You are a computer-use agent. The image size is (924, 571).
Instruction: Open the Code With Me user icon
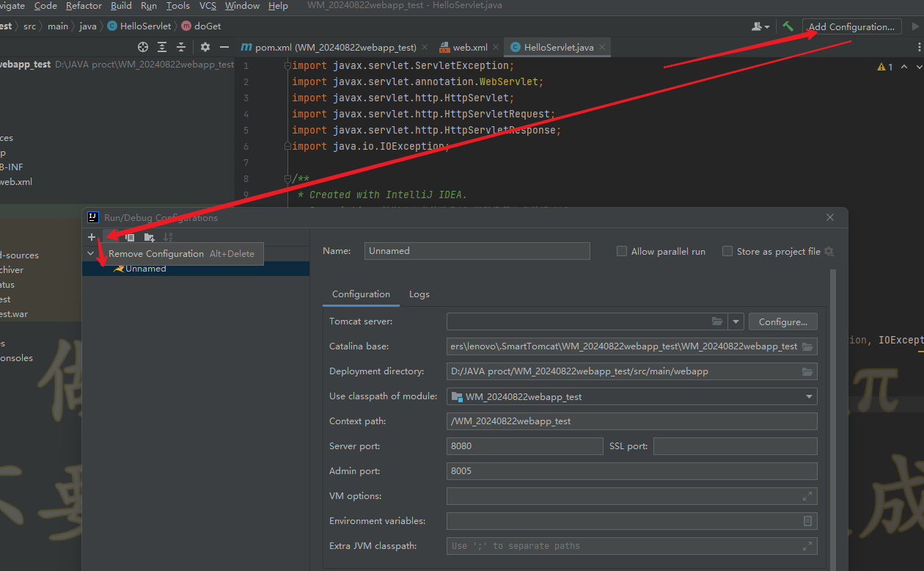coord(760,26)
